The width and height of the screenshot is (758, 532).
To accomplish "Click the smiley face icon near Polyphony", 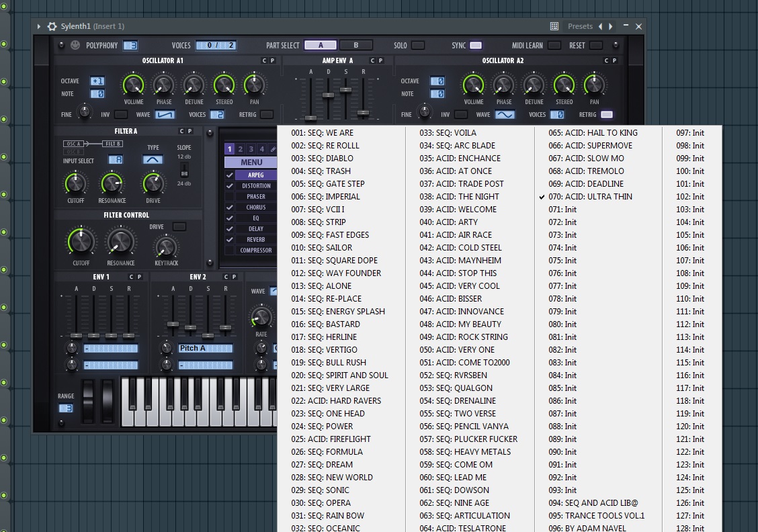I will click(75, 45).
